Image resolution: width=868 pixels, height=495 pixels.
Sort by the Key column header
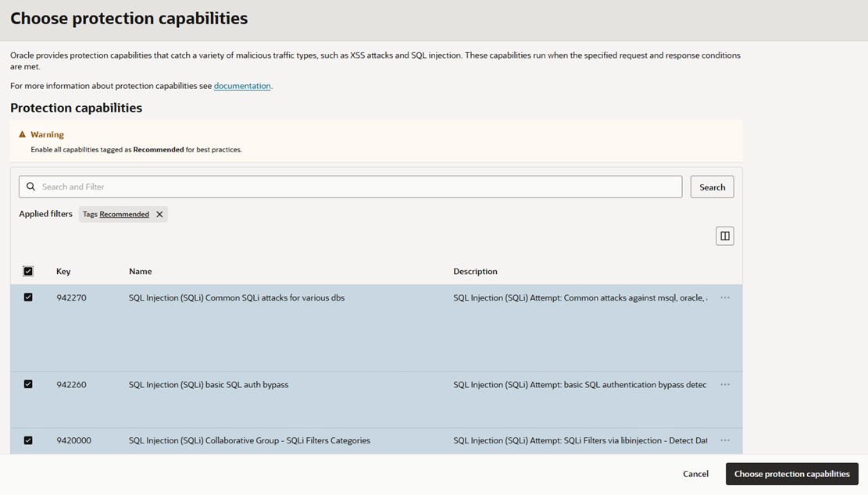pos(63,272)
